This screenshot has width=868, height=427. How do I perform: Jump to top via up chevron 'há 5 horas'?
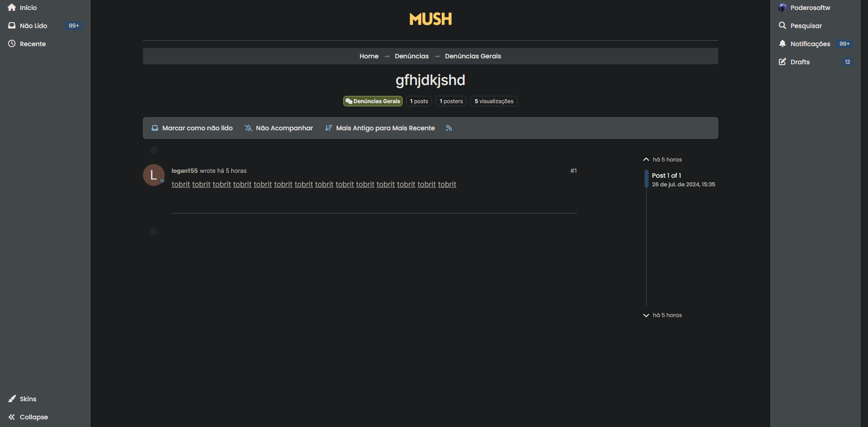tap(663, 160)
